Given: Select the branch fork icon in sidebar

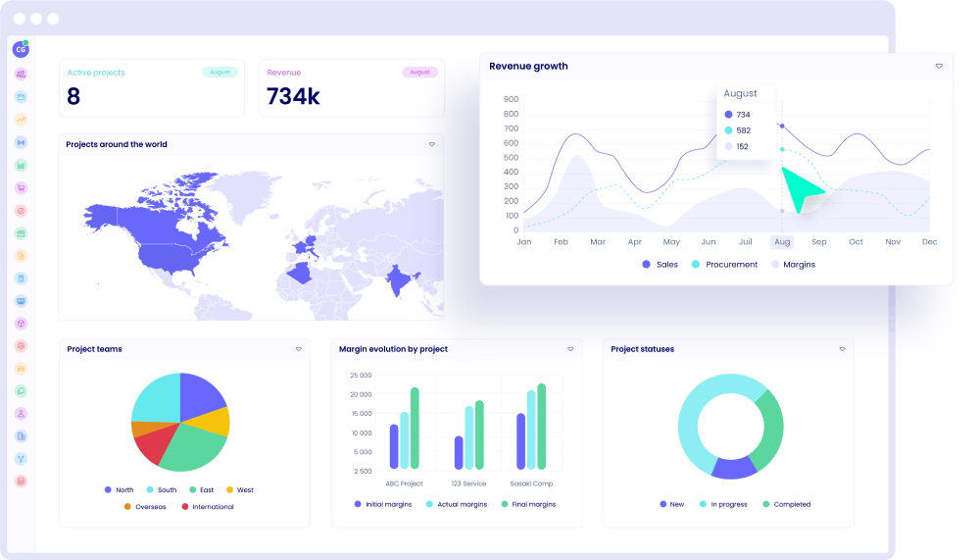Looking at the screenshot, I should [21, 459].
